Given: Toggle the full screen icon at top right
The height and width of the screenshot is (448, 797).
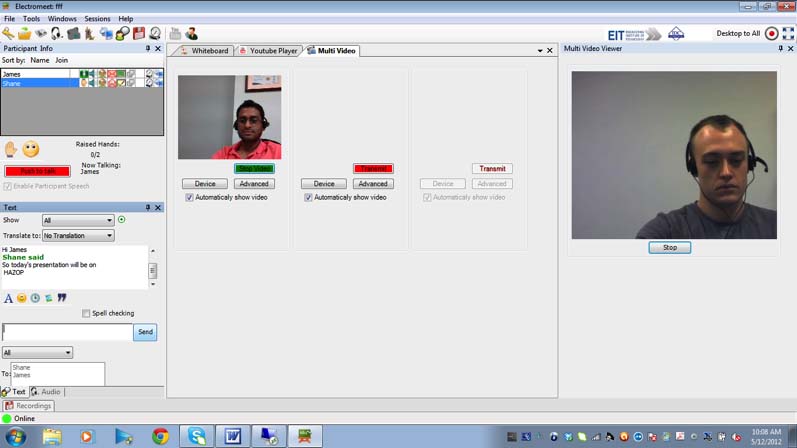Looking at the screenshot, I should coord(788,34).
